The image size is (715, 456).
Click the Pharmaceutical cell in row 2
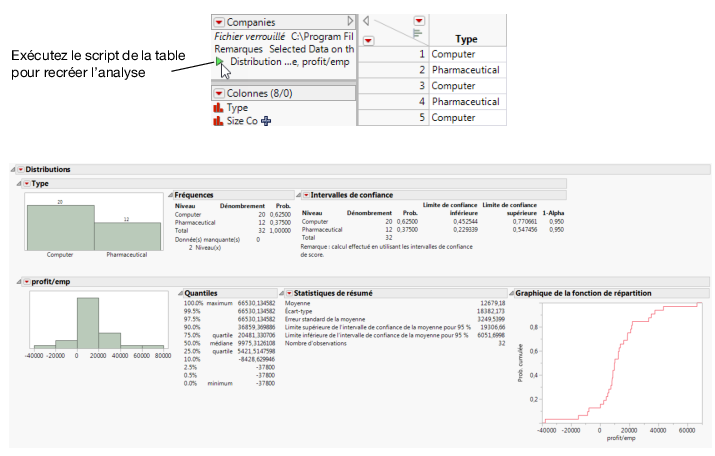tap(466, 70)
